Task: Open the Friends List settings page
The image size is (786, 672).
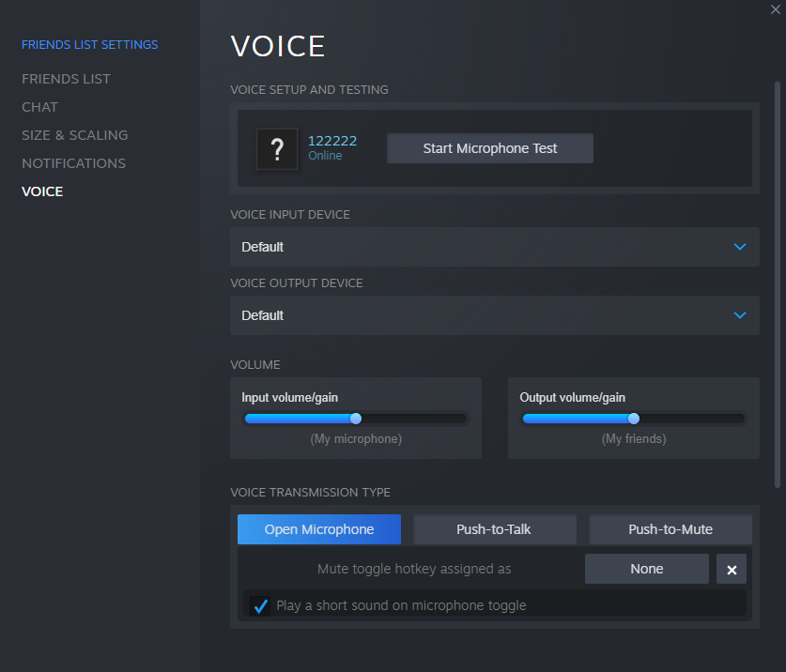Action: pos(66,79)
